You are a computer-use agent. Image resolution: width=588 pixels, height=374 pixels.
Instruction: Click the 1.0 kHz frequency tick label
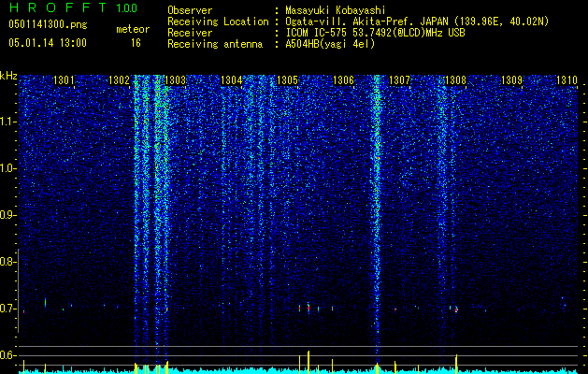point(8,168)
